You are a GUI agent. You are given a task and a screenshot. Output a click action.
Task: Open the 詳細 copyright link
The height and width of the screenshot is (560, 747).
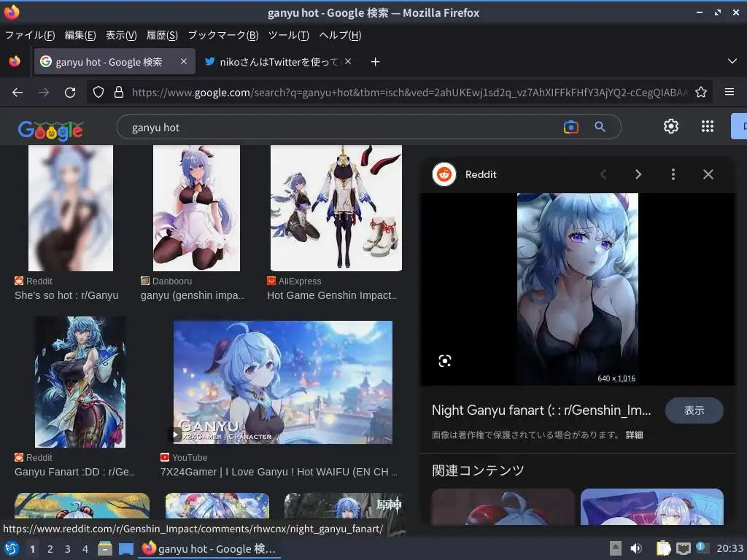pyautogui.click(x=634, y=435)
